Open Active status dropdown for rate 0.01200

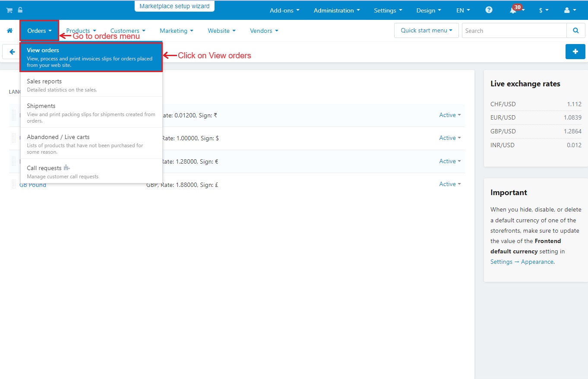(450, 115)
